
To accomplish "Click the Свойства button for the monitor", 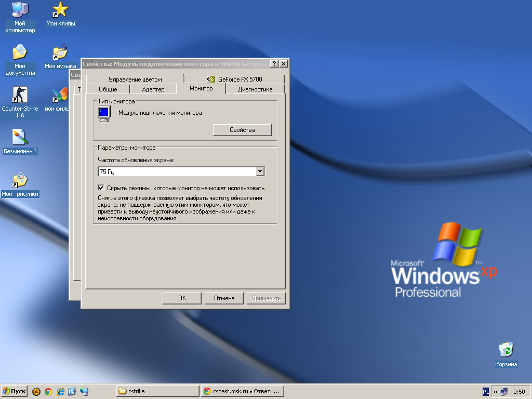I will coord(242,130).
